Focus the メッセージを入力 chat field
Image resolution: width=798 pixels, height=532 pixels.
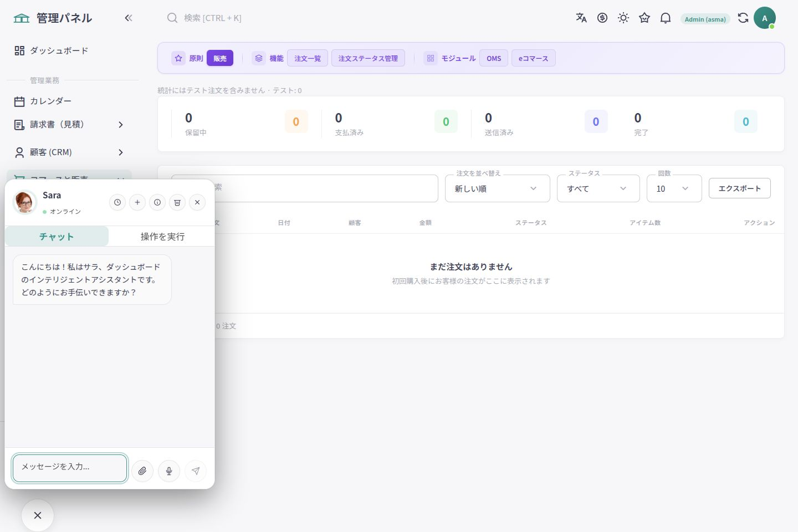pos(70,468)
